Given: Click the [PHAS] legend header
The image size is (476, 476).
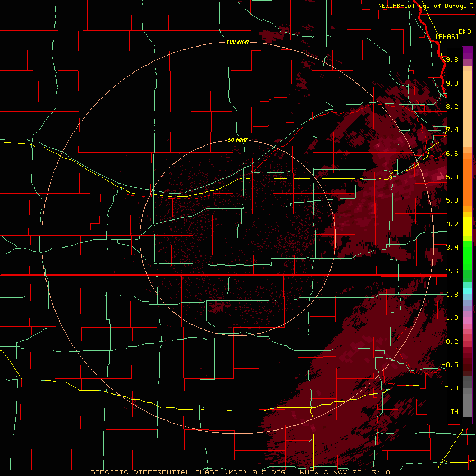Looking at the screenshot, I should [447, 36].
